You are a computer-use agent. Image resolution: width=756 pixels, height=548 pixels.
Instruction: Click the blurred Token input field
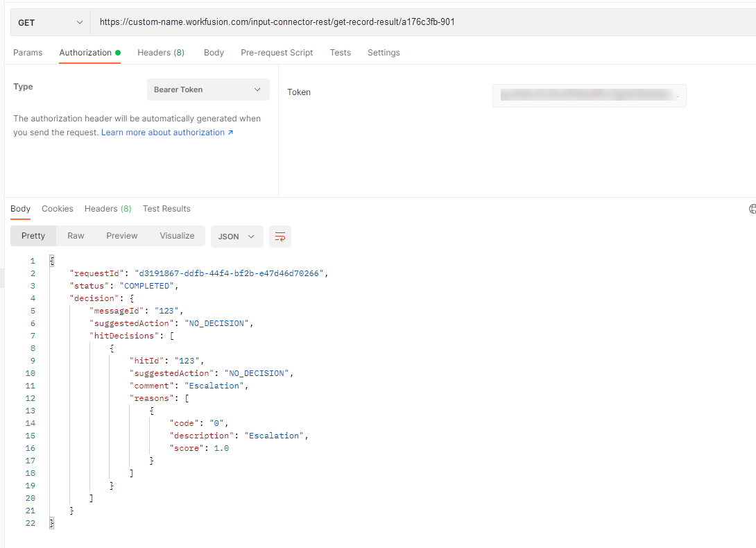tap(589, 96)
